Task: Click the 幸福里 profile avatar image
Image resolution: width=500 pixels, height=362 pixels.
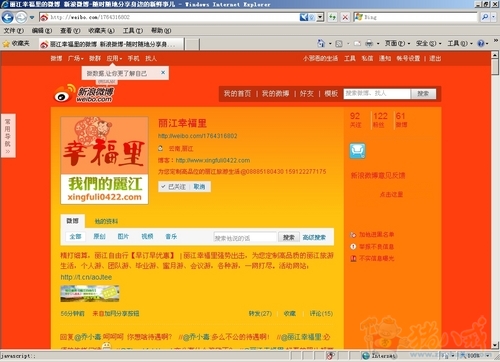Action: [104, 160]
